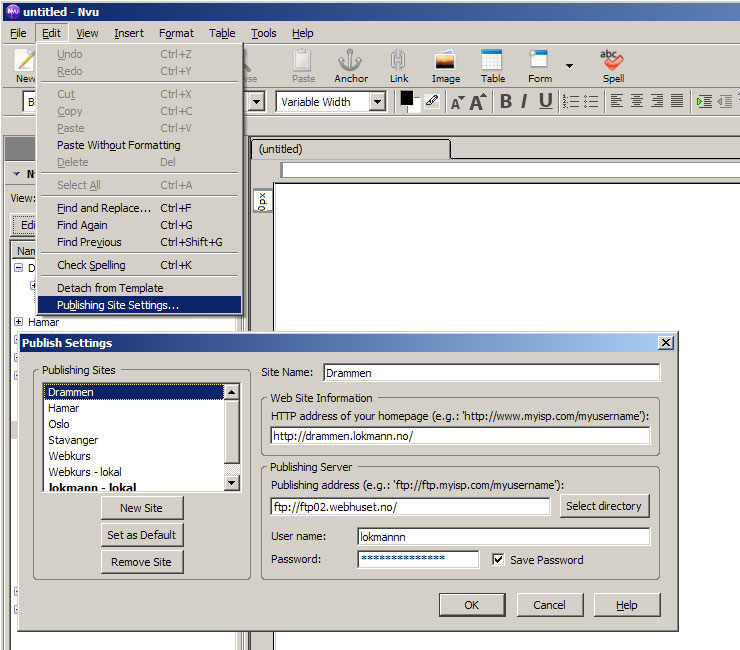
Task: Open the Format menu
Action: (176, 33)
